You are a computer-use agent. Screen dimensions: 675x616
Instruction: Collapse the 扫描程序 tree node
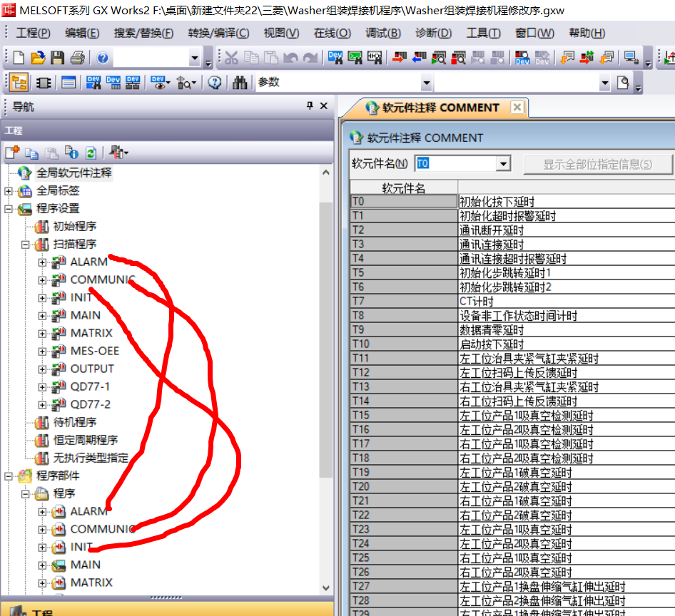point(25,245)
